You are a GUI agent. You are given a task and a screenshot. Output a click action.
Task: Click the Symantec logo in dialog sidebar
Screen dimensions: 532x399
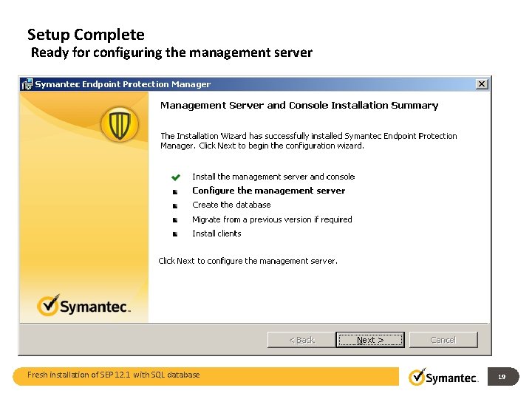(x=83, y=305)
